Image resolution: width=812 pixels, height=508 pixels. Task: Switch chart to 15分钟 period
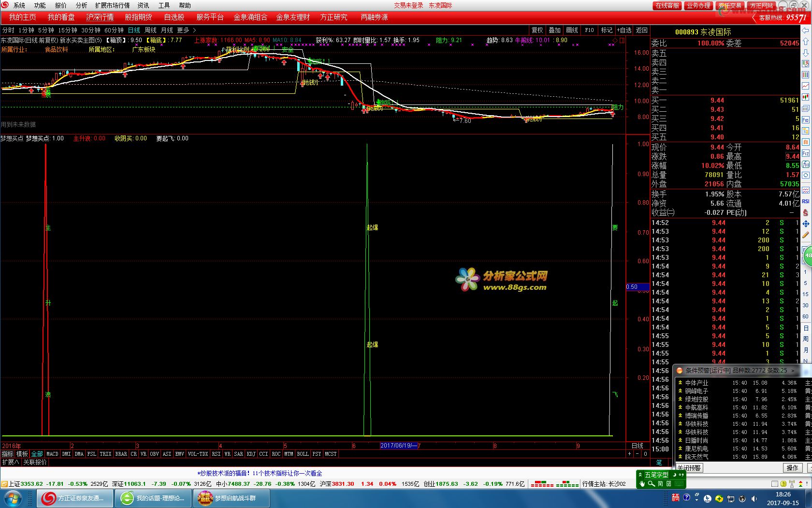pyautogui.click(x=67, y=30)
